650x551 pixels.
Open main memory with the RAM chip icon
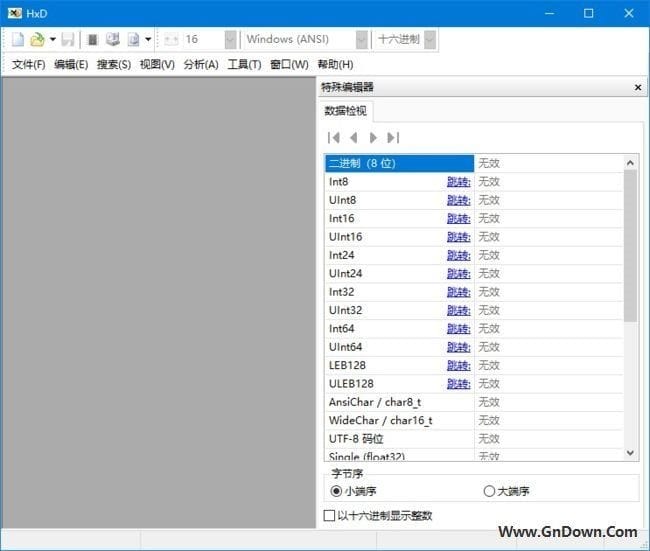pyautogui.click(x=93, y=39)
